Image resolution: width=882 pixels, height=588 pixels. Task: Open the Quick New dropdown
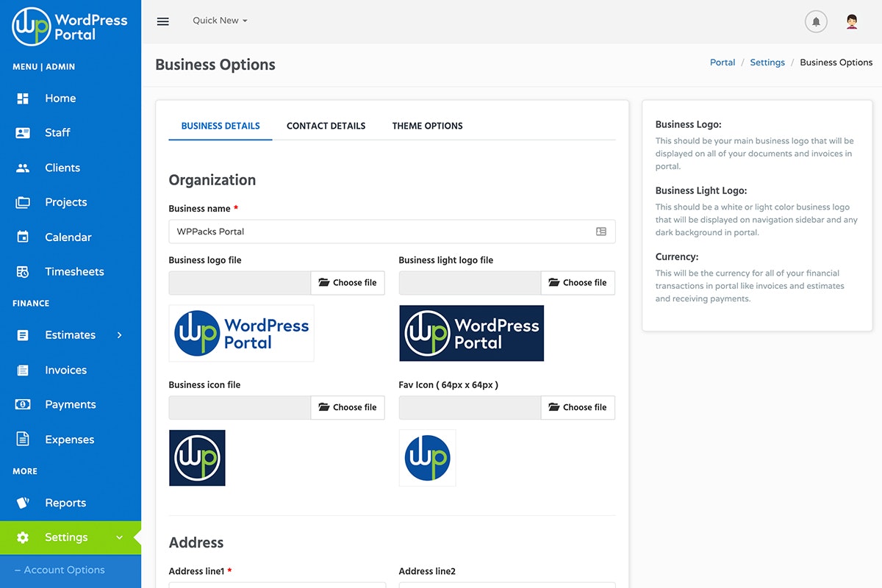point(219,21)
